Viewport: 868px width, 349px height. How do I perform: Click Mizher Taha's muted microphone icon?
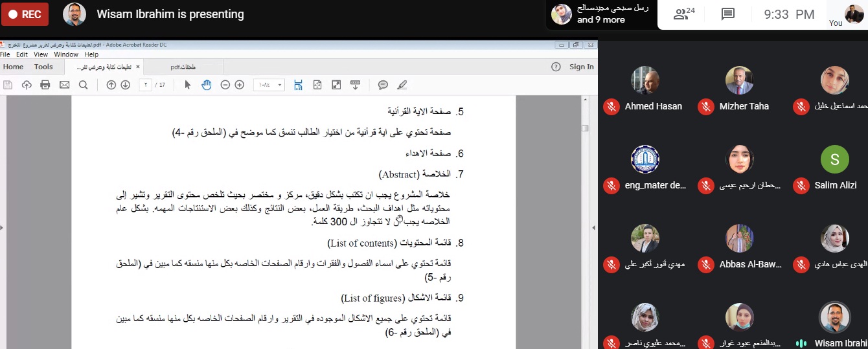click(x=706, y=106)
